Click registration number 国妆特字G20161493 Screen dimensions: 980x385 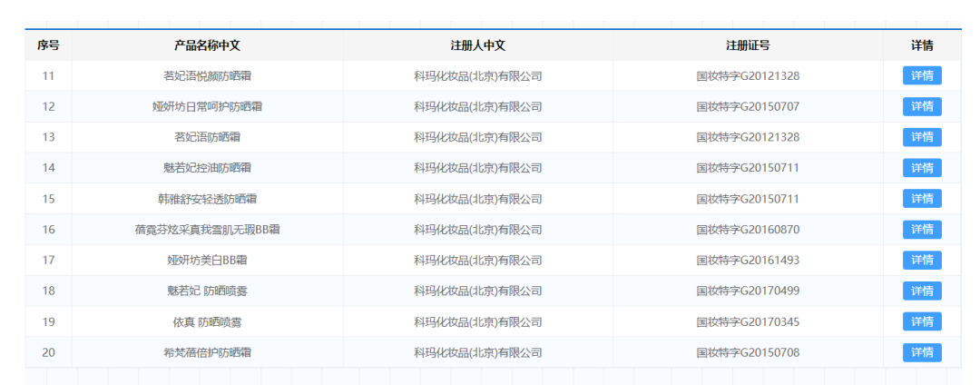point(748,261)
